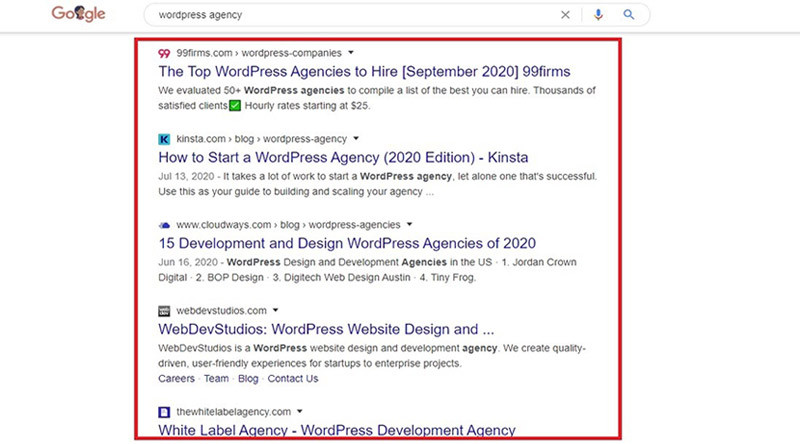Open the WebDevStudios Careers sitelink
Viewport: 800px width, 444px height.
coord(177,379)
